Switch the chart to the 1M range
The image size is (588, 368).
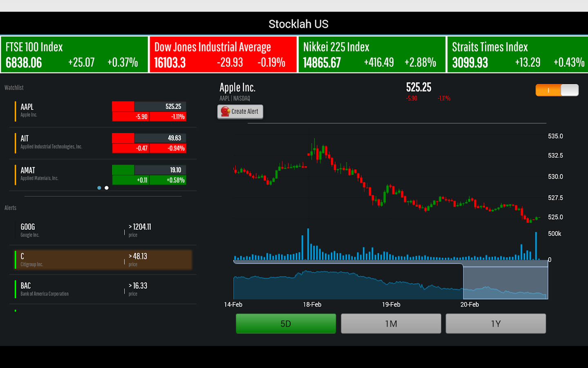click(x=391, y=324)
